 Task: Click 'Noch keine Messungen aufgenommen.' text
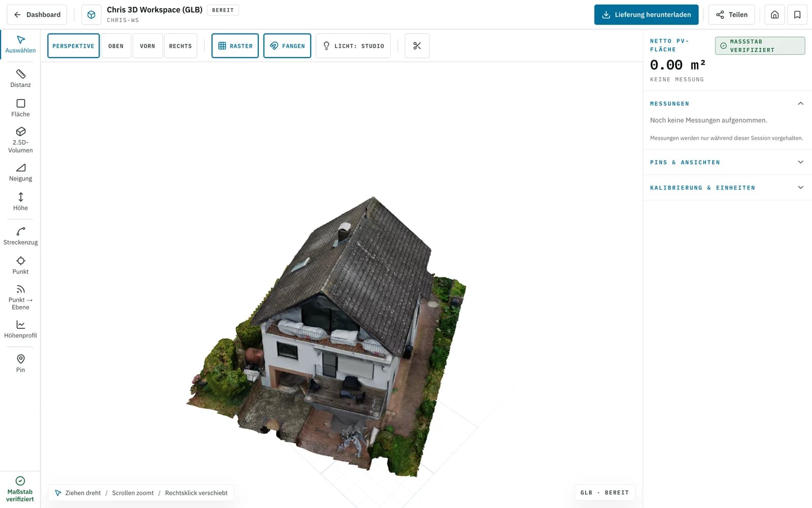click(708, 120)
